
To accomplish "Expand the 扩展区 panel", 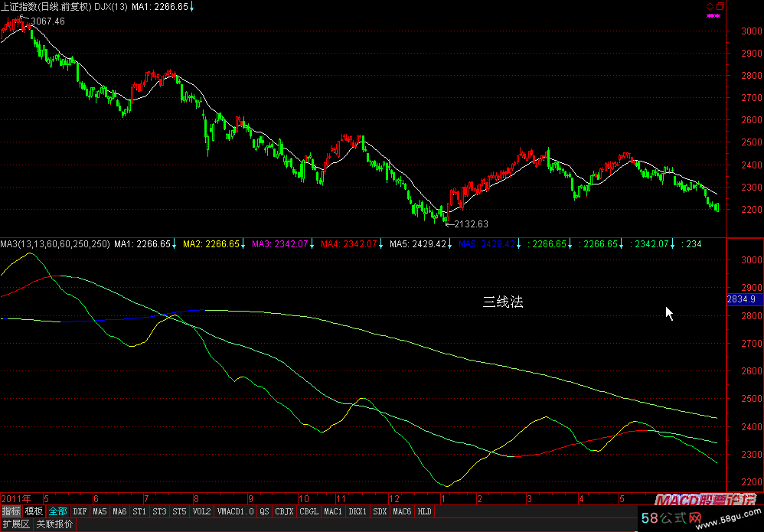I will tap(15, 524).
